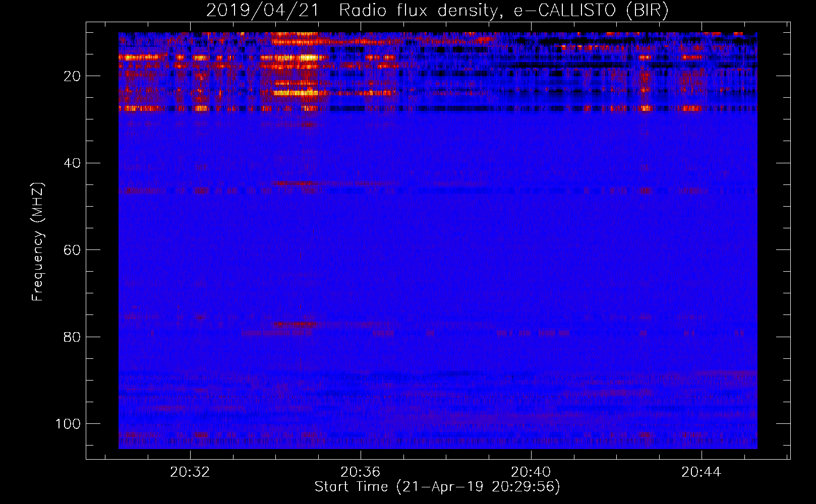Click the 20 MHz frequency tick label
816x504 pixels.
click(73, 76)
